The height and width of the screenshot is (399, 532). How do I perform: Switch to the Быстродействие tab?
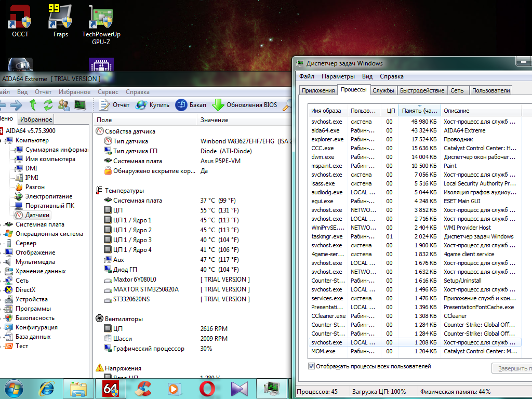pos(422,90)
